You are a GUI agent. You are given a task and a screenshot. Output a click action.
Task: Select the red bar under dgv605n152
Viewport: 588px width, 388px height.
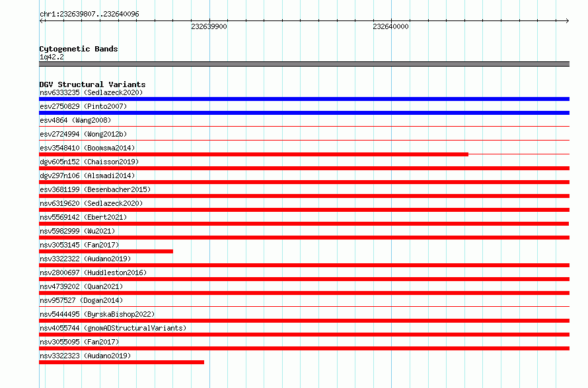pos(304,168)
